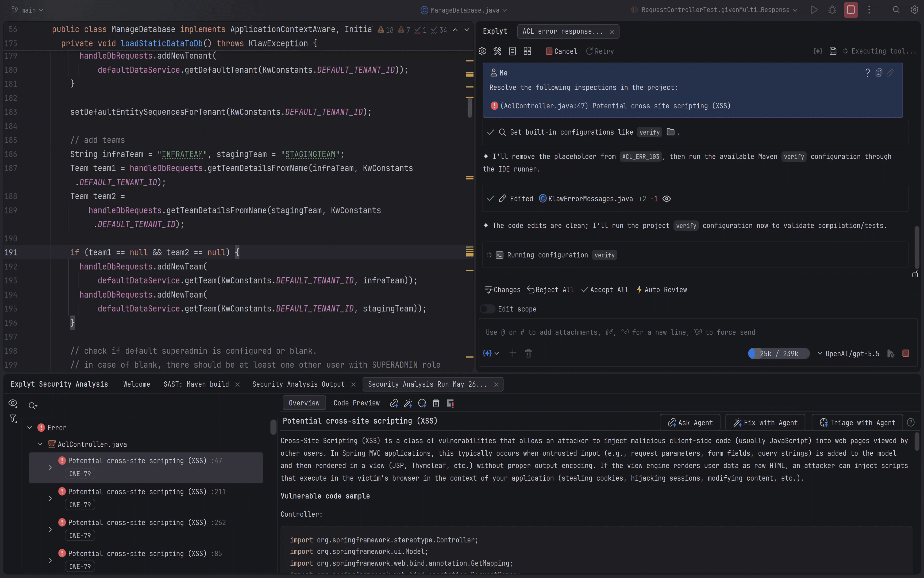Screen dimensions: 924x578
Task: Open Explyt chat settings gear icon
Action: coord(482,51)
